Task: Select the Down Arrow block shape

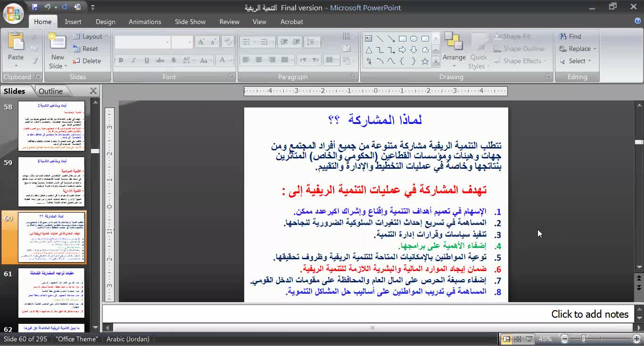Action: (413, 50)
